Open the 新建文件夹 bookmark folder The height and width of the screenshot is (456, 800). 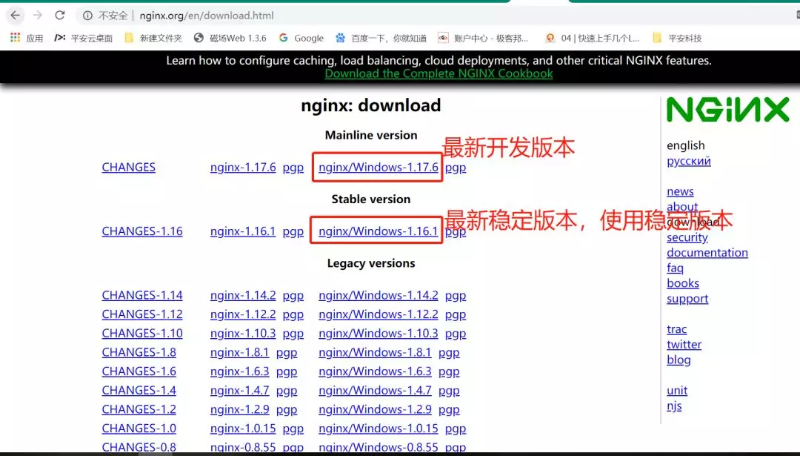(x=153, y=38)
